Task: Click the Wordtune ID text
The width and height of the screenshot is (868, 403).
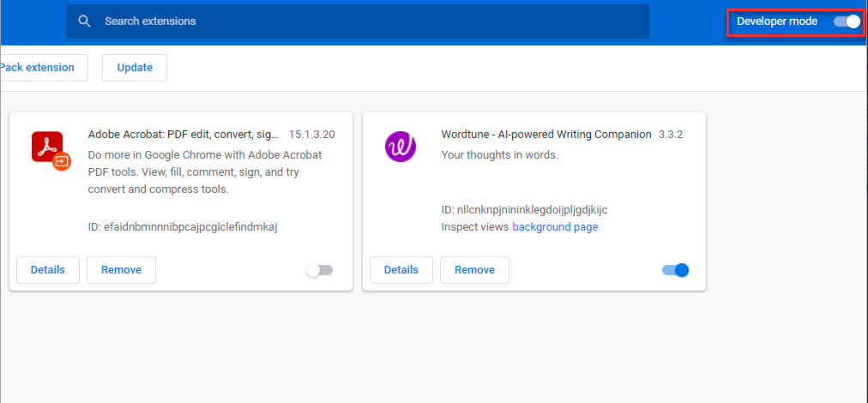Action: coord(524,210)
